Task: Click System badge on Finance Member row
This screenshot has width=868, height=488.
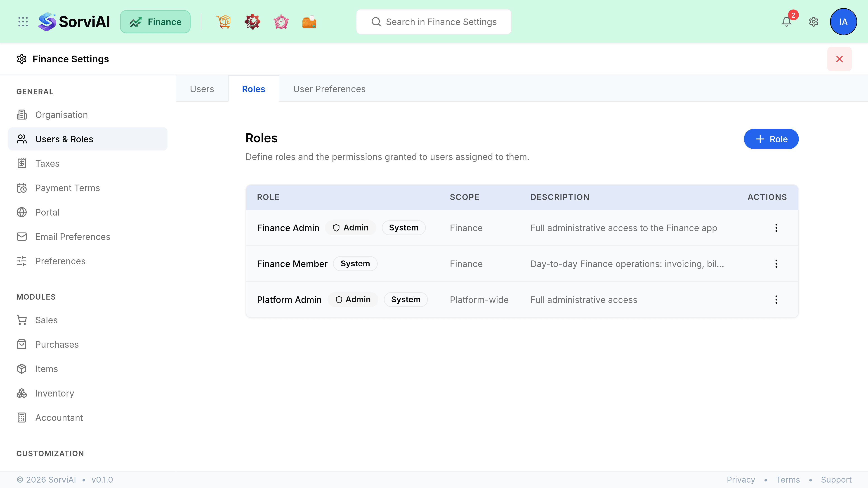Action: pos(355,263)
